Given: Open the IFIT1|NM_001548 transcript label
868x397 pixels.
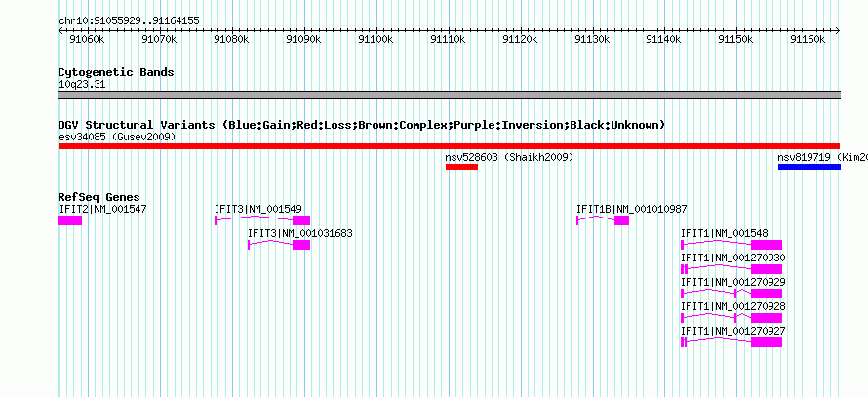Looking at the screenshot, I should [x=725, y=233].
